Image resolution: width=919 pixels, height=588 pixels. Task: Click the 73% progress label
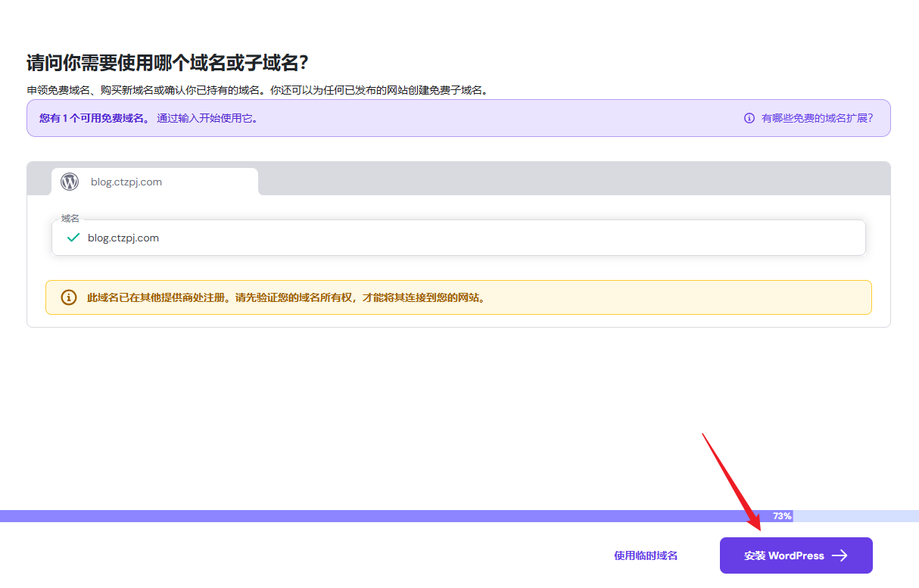point(782,516)
